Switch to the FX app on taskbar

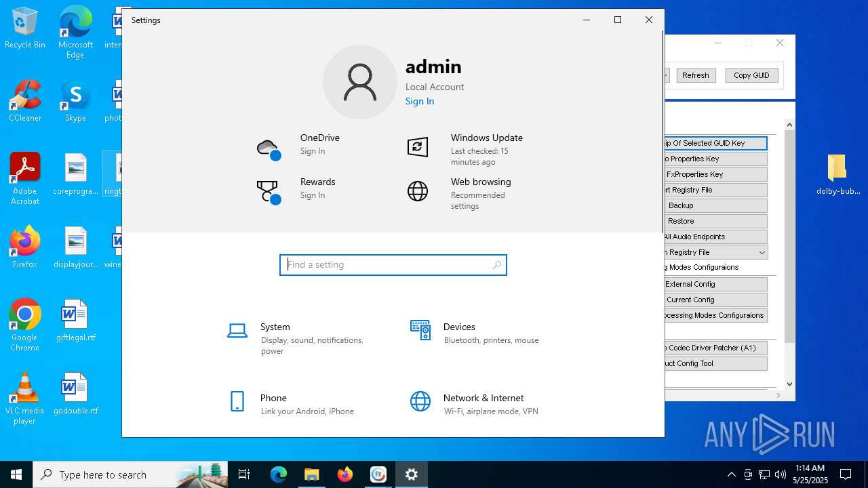pos(378,474)
